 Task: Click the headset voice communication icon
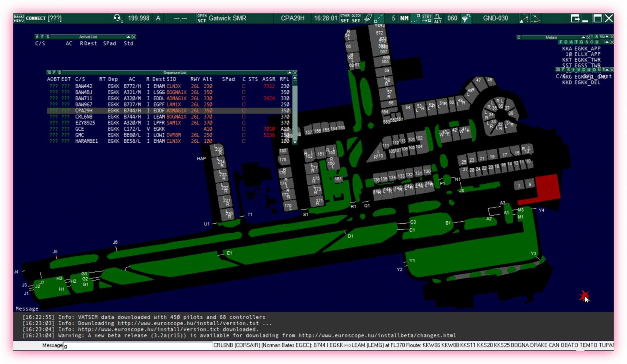click(x=117, y=18)
